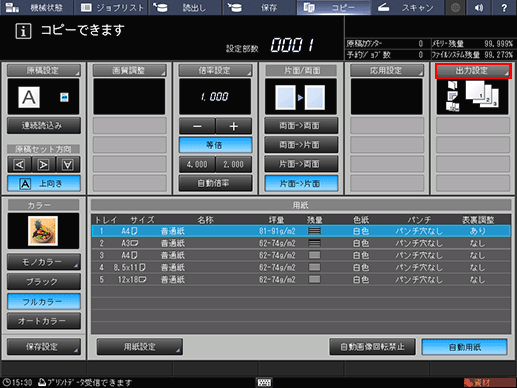The height and width of the screenshot is (388, 517).
Task: Click the keyboard icon in bottom bar
Action: 264,382
